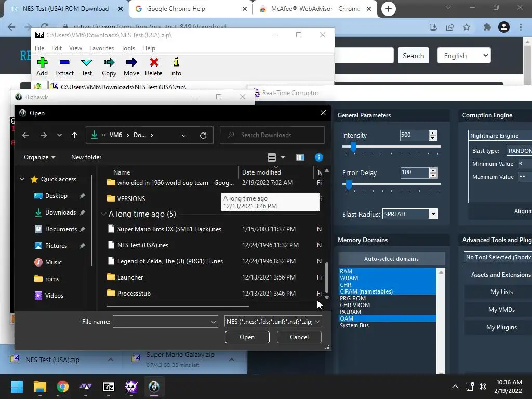The image size is (532, 399).
Task: Adjust the Error Delay slider handle
Action: (x=349, y=184)
